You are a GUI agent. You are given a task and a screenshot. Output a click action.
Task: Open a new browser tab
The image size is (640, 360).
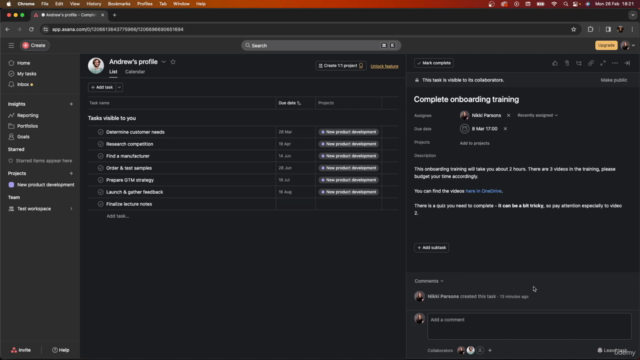[x=114, y=15]
